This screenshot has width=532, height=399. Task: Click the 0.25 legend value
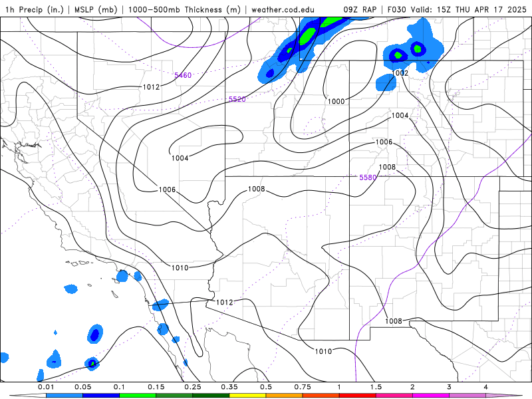[193, 387]
